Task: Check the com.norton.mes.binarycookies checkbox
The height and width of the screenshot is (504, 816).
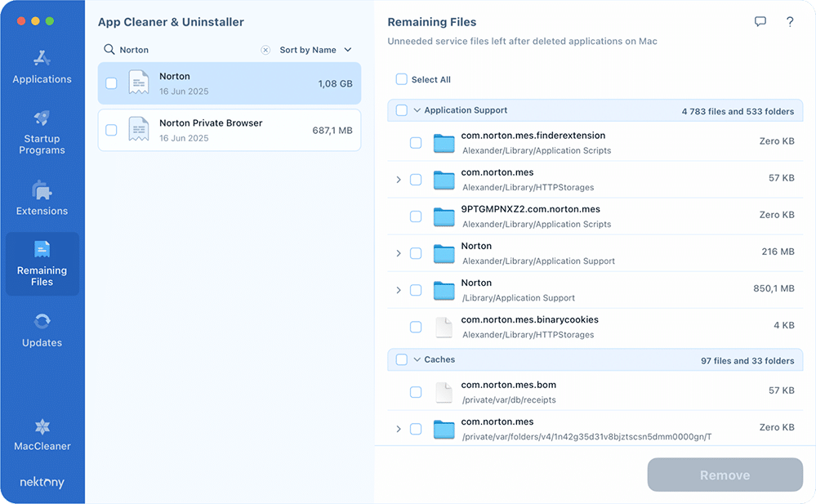Action: pyautogui.click(x=416, y=327)
